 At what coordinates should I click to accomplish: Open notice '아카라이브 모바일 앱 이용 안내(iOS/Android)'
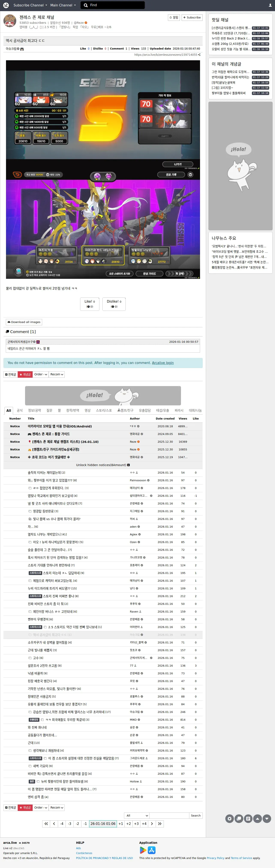[60, 426]
